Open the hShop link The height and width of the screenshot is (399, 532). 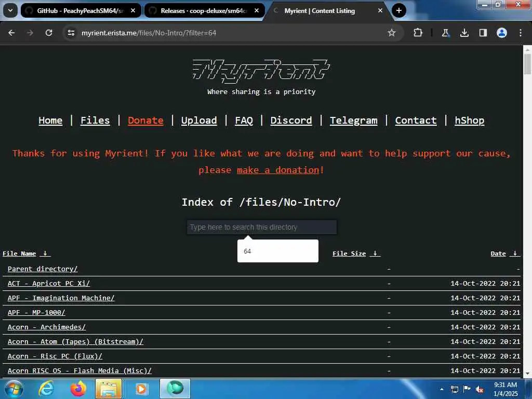470,121
